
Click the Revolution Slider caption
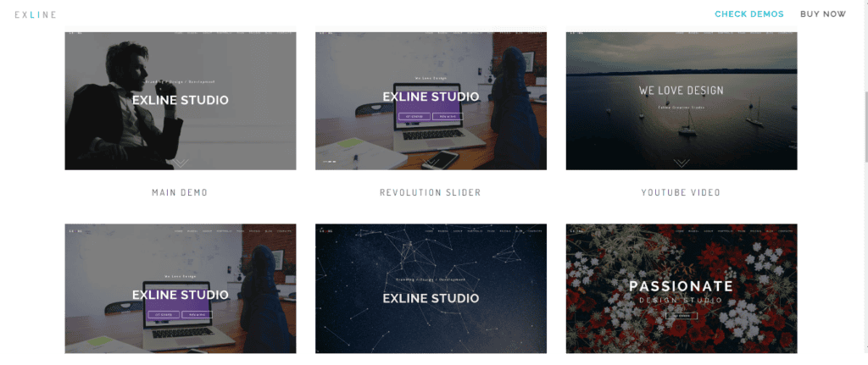(x=431, y=193)
